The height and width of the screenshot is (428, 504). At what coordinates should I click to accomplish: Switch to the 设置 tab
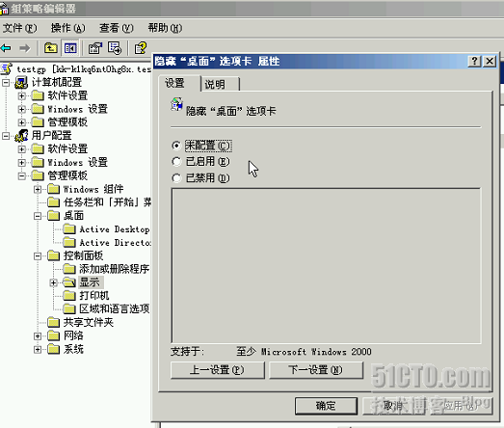click(179, 83)
